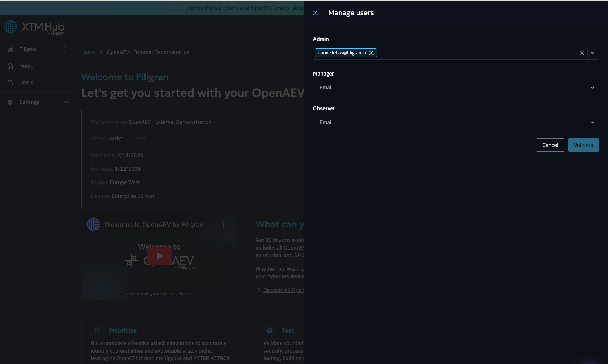
Task: Open Home in the sidebar
Action: pyautogui.click(x=26, y=66)
